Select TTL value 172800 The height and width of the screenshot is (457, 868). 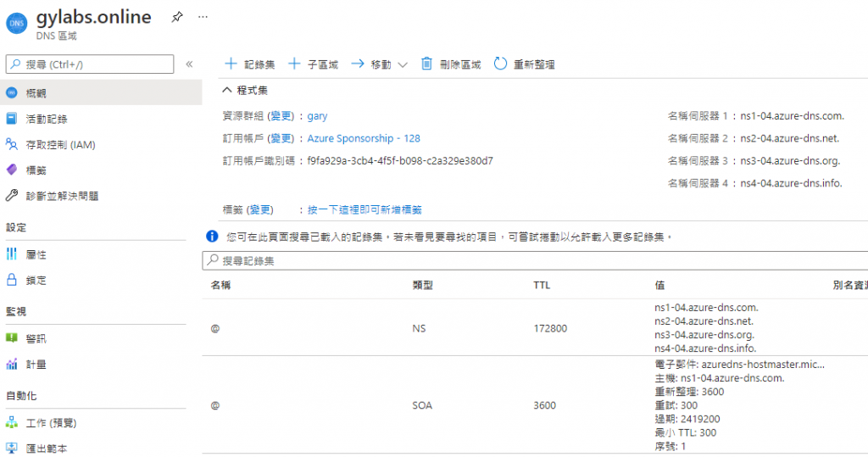550,328
